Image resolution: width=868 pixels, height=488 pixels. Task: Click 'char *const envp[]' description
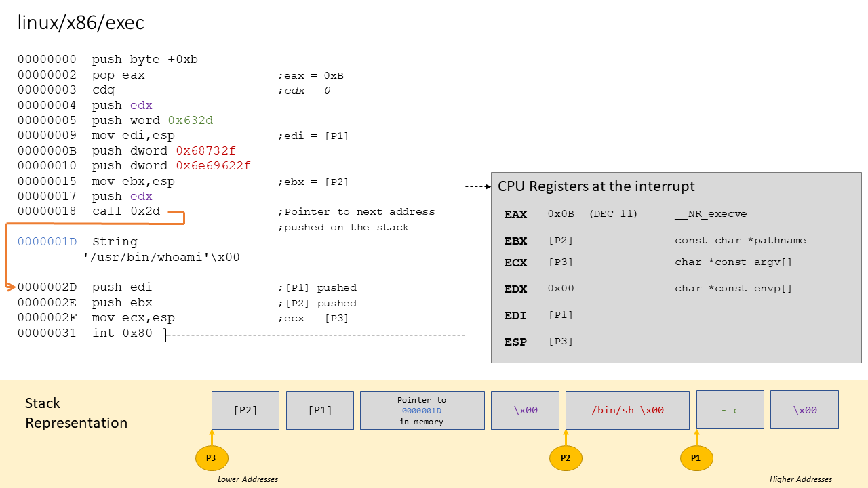click(x=733, y=289)
